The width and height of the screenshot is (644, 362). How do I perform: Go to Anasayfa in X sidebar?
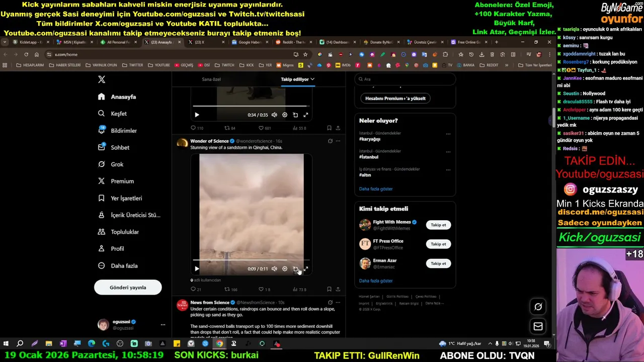117,97
